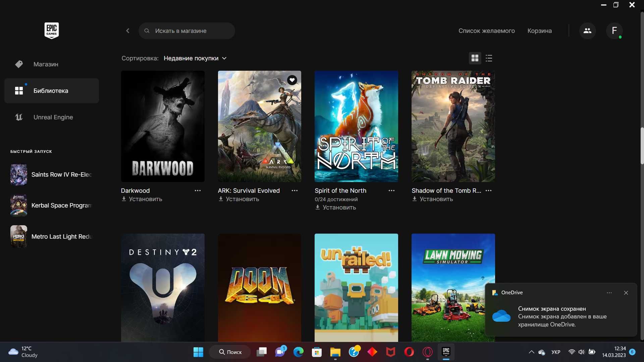The width and height of the screenshot is (644, 362).
Task: Select Epic Games Launcher taskbar icon
Action: click(446, 352)
